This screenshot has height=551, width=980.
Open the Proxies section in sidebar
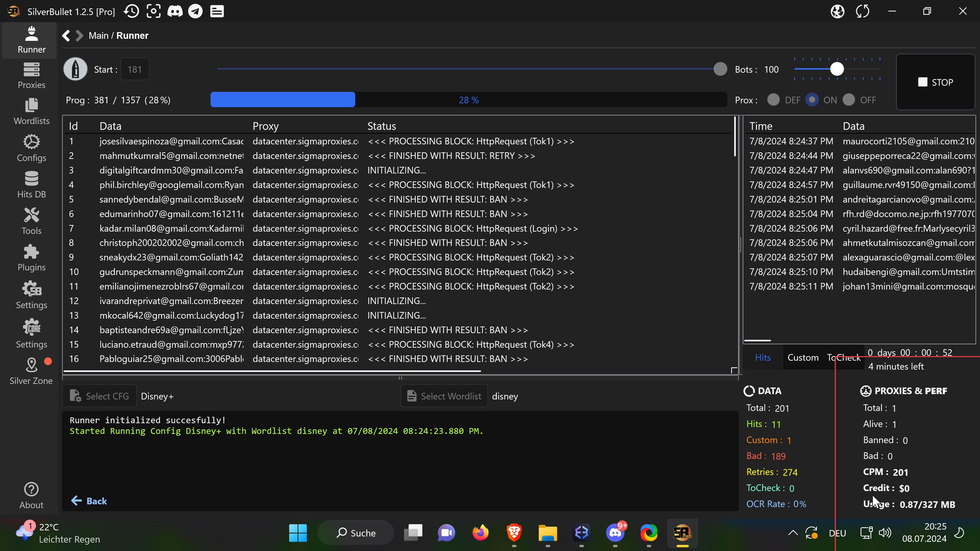click(31, 76)
